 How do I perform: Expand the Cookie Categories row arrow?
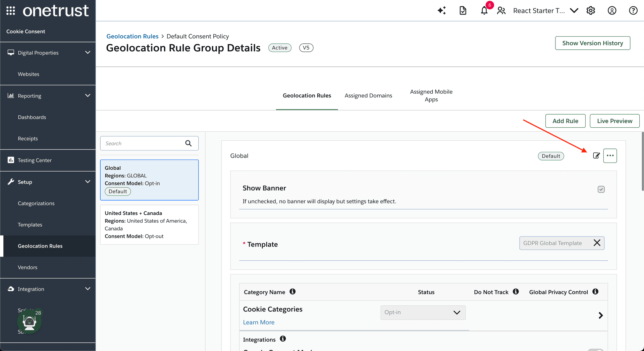pyautogui.click(x=600, y=315)
